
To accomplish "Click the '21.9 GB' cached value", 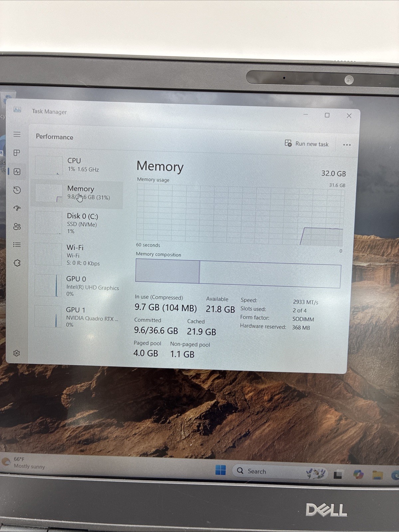I will [x=201, y=332].
